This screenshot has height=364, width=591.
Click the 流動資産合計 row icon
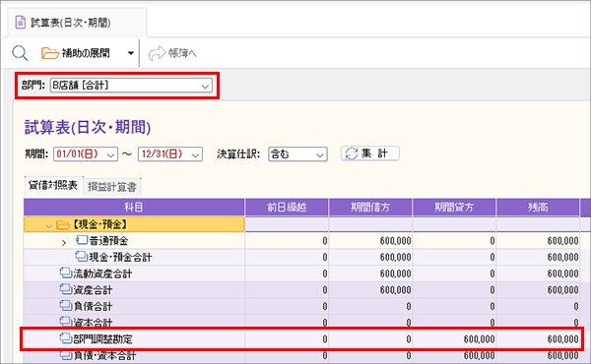pos(66,273)
